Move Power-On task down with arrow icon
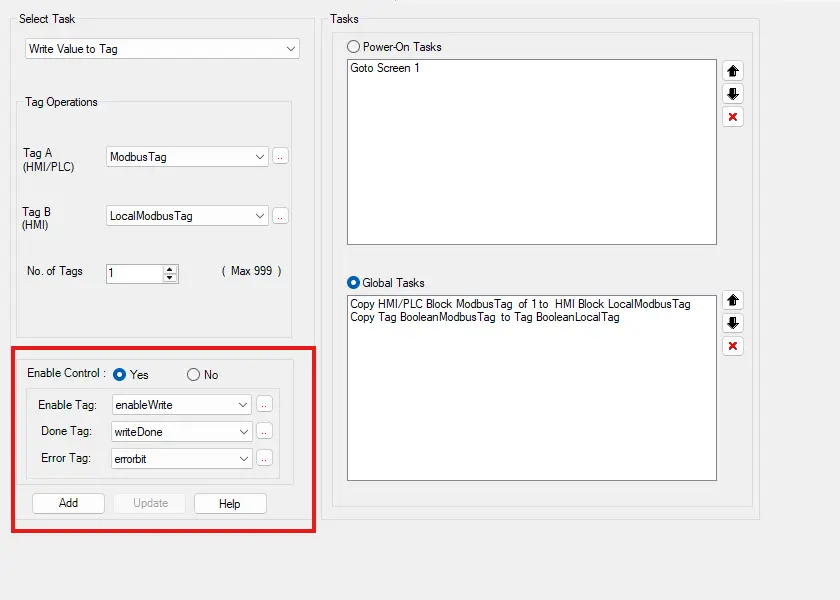The image size is (840, 600). (x=733, y=94)
